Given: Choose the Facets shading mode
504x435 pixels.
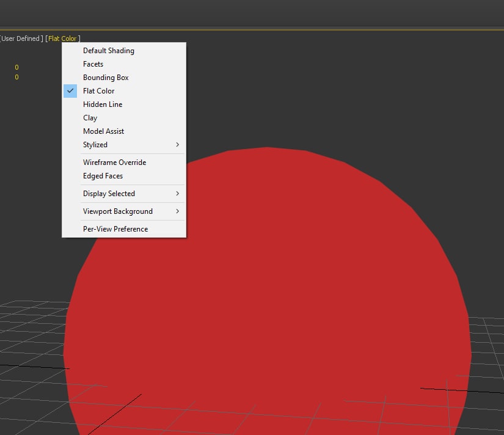Looking at the screenshot, I should 124,64.
